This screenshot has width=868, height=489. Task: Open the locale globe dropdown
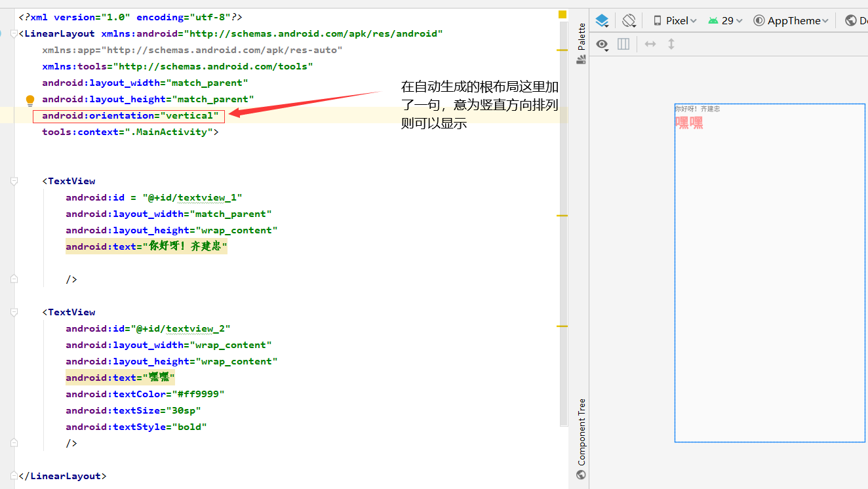(856, 20)
